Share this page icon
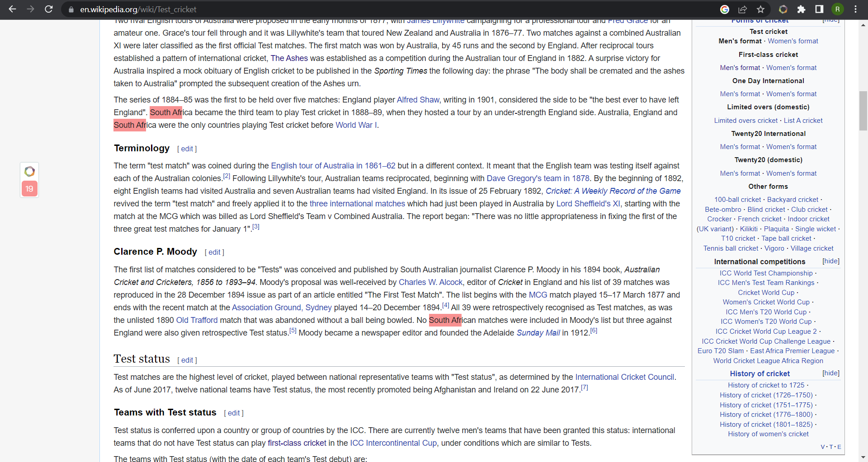The width and height of the screenshot is (868, 462). pos(743,9)
